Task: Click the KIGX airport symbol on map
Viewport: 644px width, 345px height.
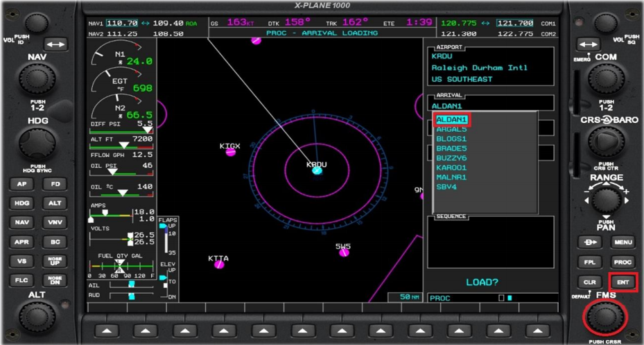Action: coord(231,152)
